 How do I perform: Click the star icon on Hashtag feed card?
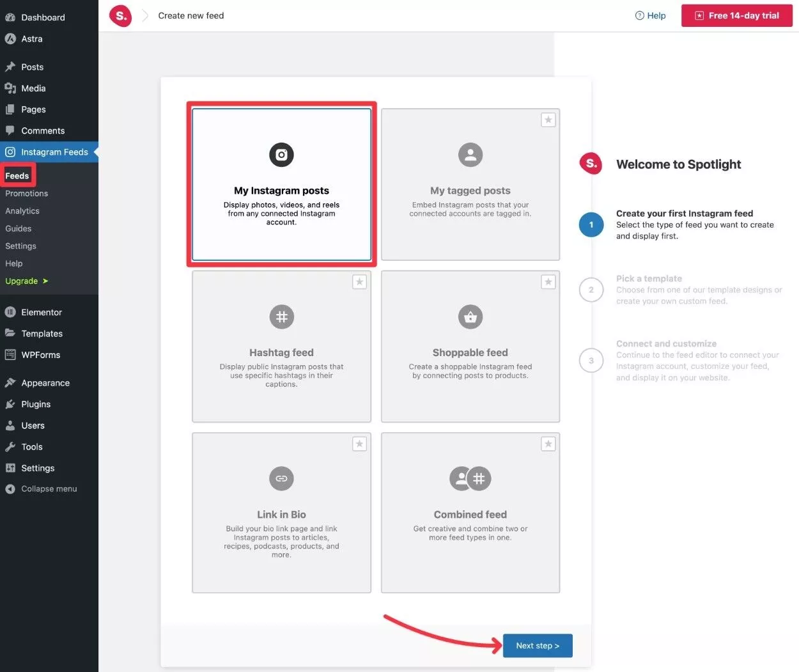click(x=360, y=282)
